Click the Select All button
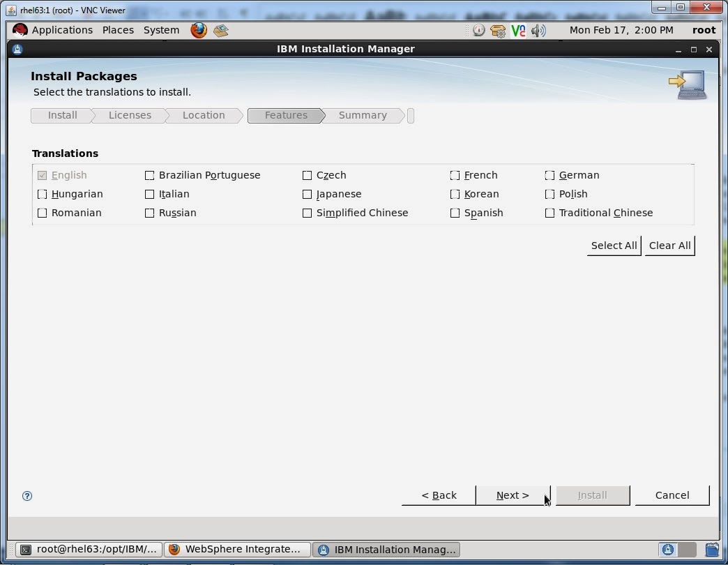This screenshot has height=565, width=728. coord(613,246)
